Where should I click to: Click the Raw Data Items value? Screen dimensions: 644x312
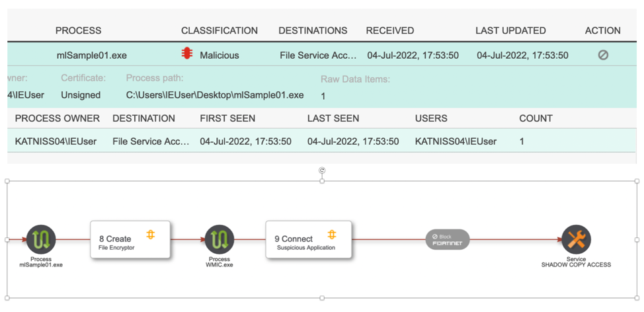323,96
